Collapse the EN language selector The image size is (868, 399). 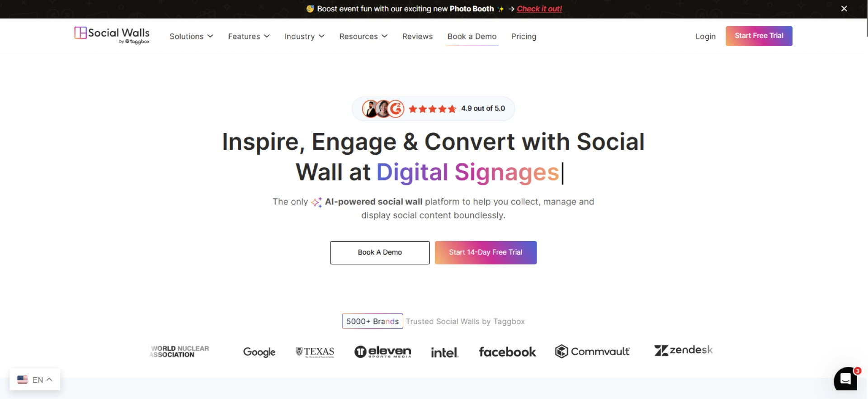(x=49, y=379)
